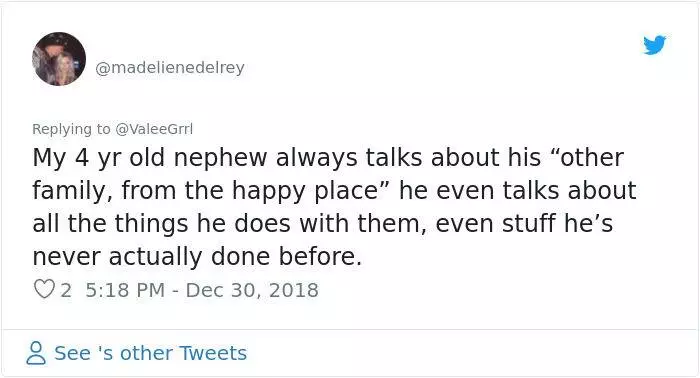Like the tweet with heart icon
Image resolution: width=700 pixels, height=378 pixels.
[x=44, y=289]
